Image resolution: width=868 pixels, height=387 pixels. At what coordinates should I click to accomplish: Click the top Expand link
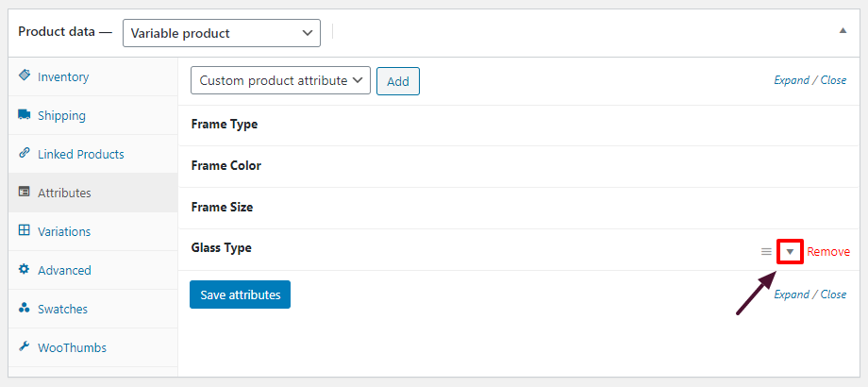coord(791,80)
